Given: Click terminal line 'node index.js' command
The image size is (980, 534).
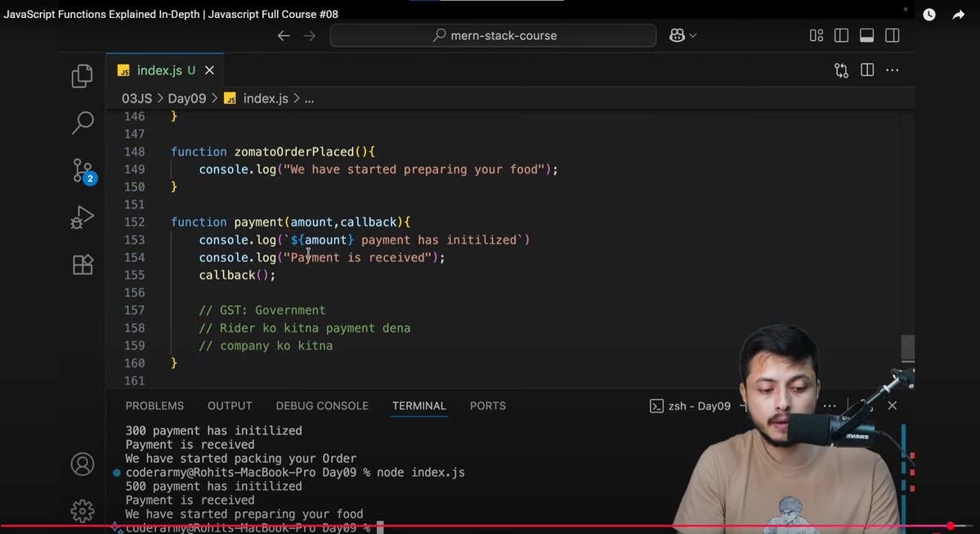Looking at the screenshot, I should point(421,473).
